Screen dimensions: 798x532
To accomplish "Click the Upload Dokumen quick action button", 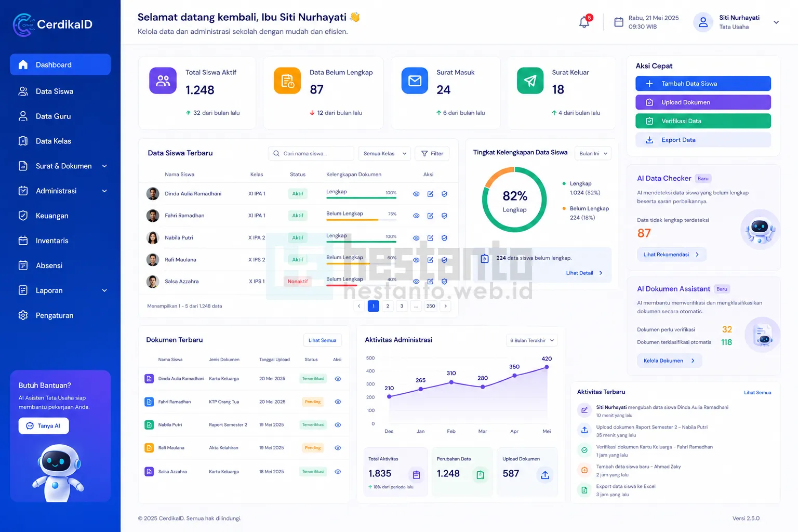I will coord(703,102).
